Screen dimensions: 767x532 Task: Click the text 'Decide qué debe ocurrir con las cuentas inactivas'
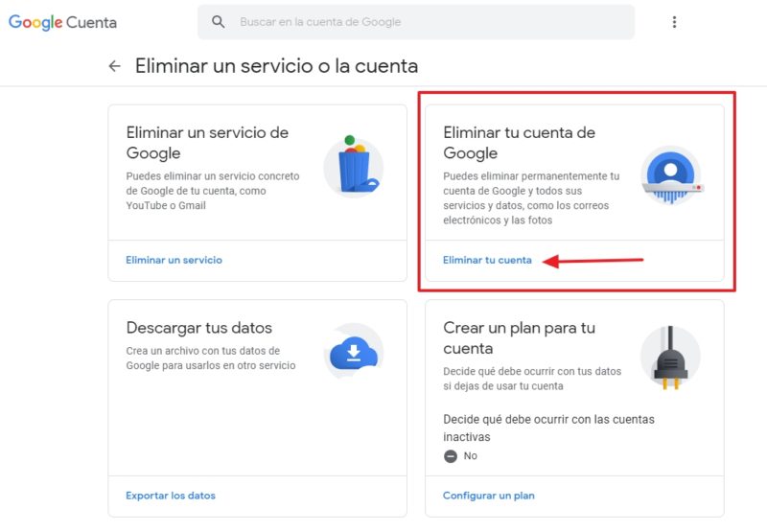(548, 428)
